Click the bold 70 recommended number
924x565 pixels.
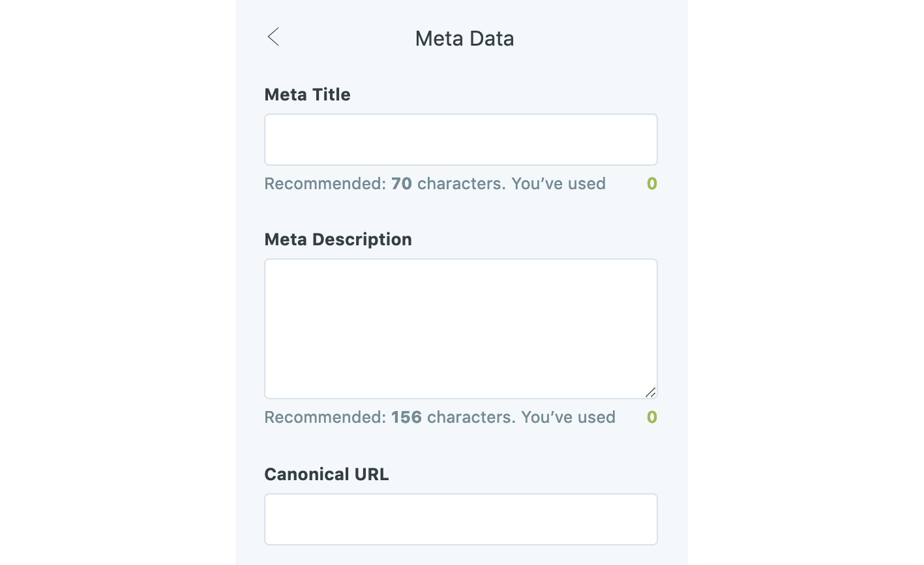(402, 184)
